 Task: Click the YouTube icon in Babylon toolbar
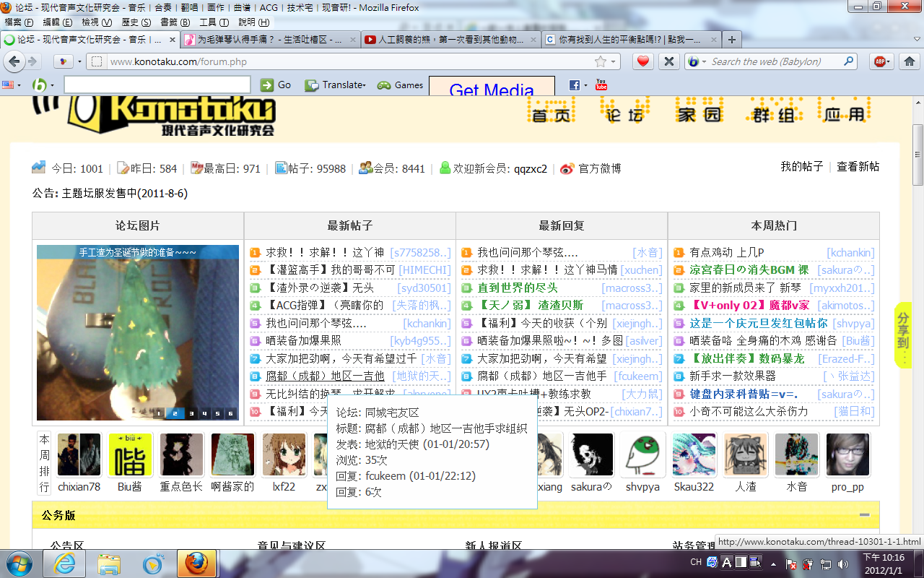click(x=601, y=85)
